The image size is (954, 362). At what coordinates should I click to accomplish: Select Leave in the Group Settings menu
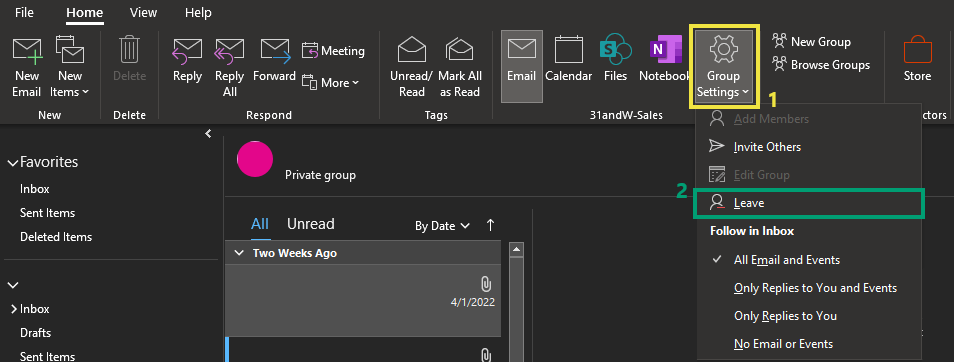click(x=809, y=203)
